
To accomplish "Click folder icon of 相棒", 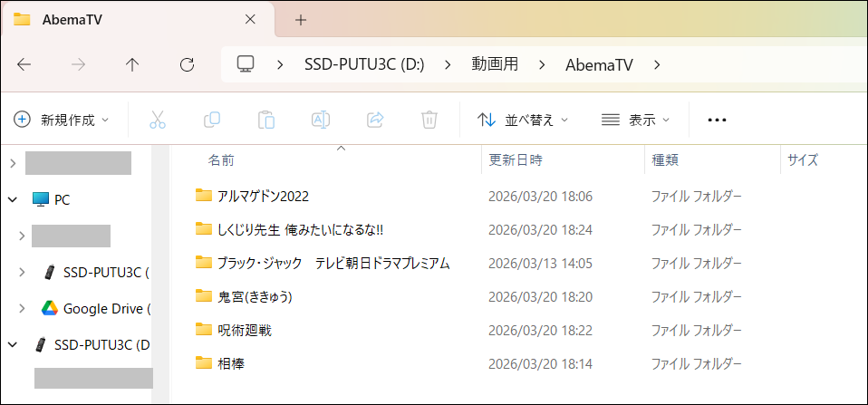I will coord(204,363).
